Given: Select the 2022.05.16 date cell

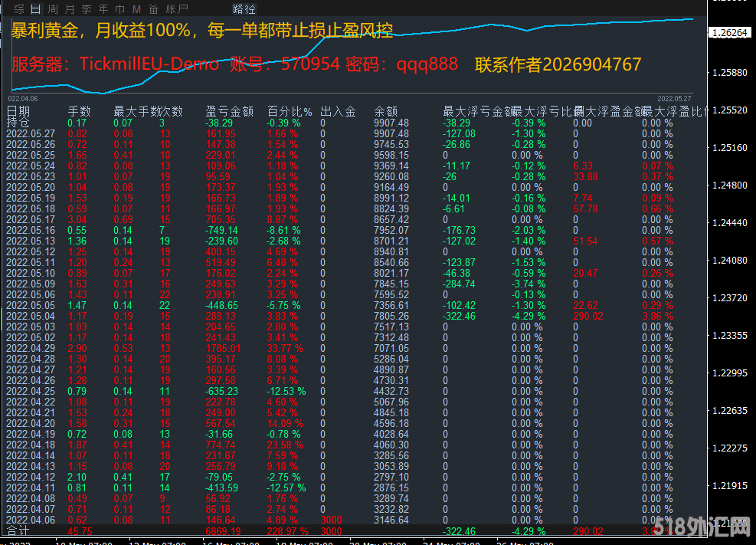Looking at the screenshot, I should click(x=31, y=230).
